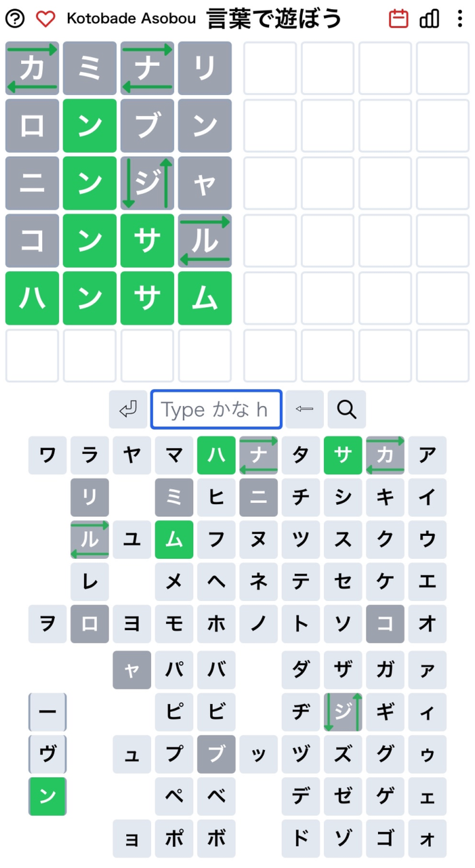Click green ハ tile in fifth guess row
The height and width of the screenshot is (868, 475).
coord(32,299)
